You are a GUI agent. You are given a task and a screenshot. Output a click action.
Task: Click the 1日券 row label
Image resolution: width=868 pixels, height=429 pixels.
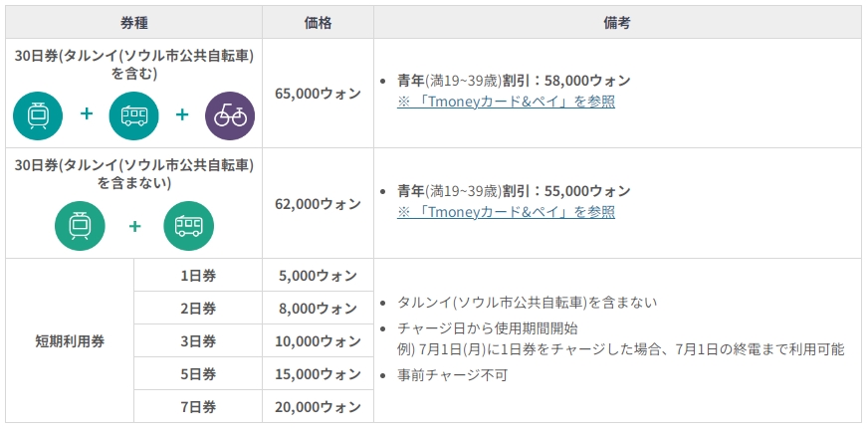(x=197, y=276)
